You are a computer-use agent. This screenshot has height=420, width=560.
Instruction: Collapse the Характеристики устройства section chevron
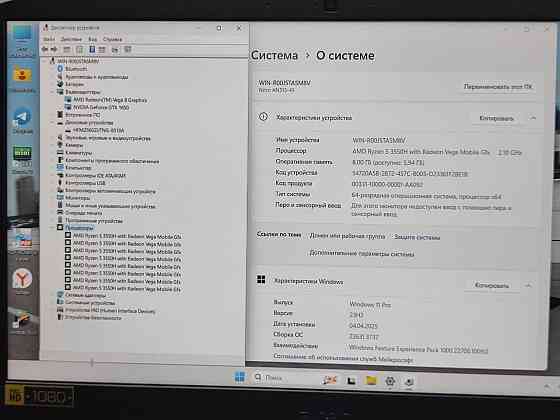(533, 118)
